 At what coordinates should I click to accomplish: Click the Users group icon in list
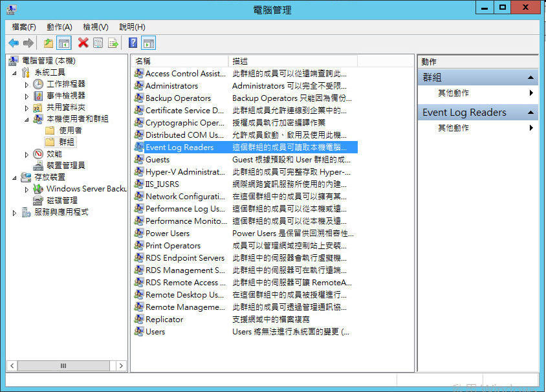(x=138, y=331)
